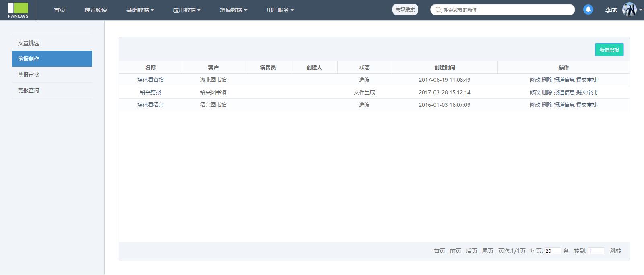Click 修改 for 绍兴剪报

click(x=535, y=92)
